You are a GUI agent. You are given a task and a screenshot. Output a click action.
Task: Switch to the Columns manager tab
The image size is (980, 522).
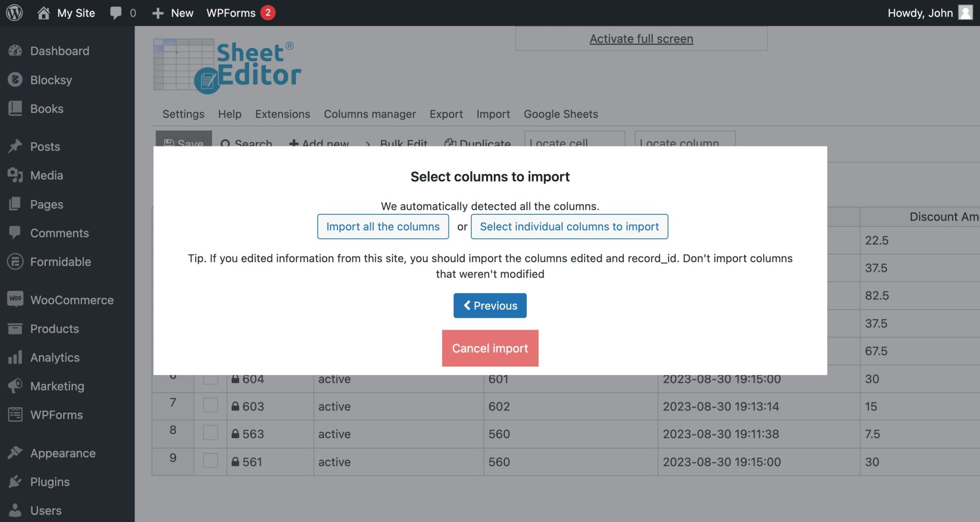[369, 114]
